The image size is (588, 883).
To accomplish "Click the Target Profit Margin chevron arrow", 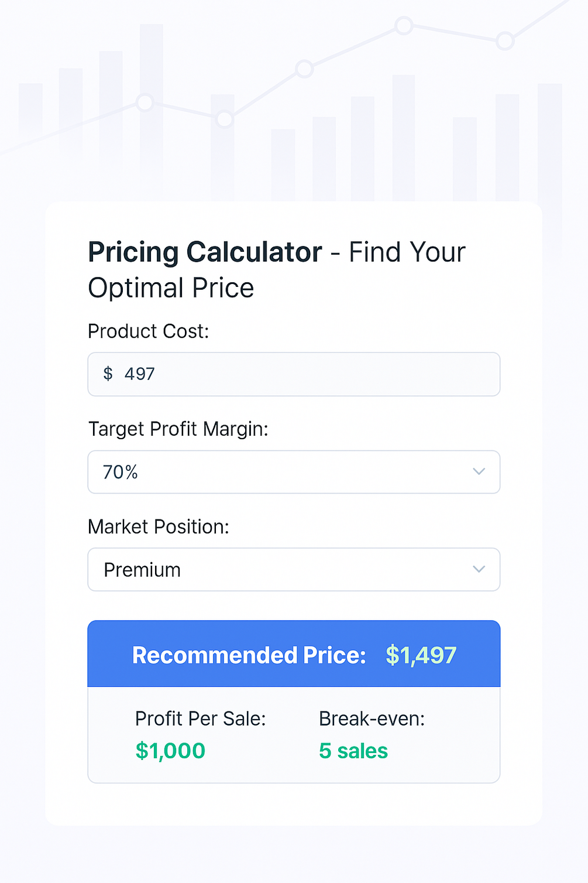I will [x=479, y=471].
